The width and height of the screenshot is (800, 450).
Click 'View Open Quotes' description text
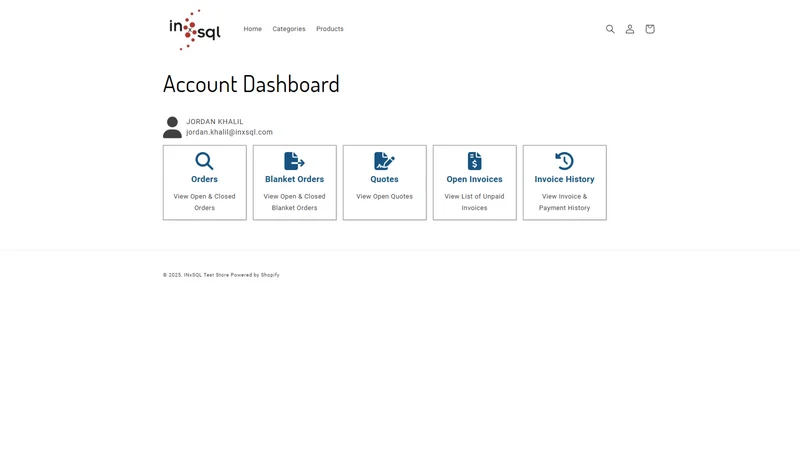point(384,196)
